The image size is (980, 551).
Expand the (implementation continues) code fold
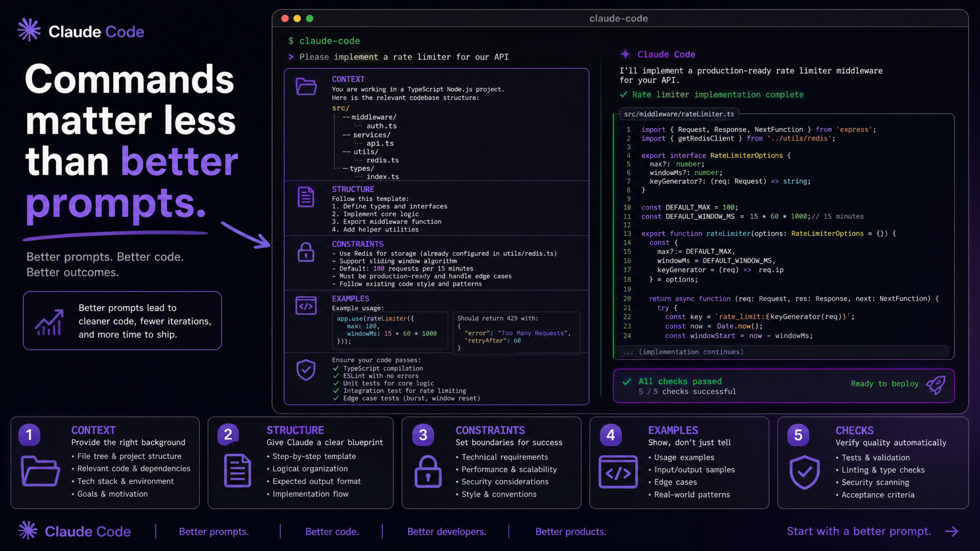(783, 352)
